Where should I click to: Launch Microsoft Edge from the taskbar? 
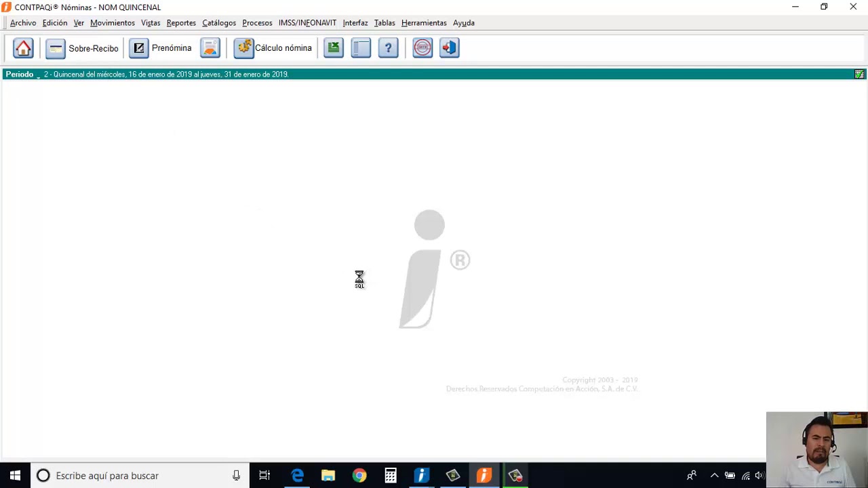point(297,476)
